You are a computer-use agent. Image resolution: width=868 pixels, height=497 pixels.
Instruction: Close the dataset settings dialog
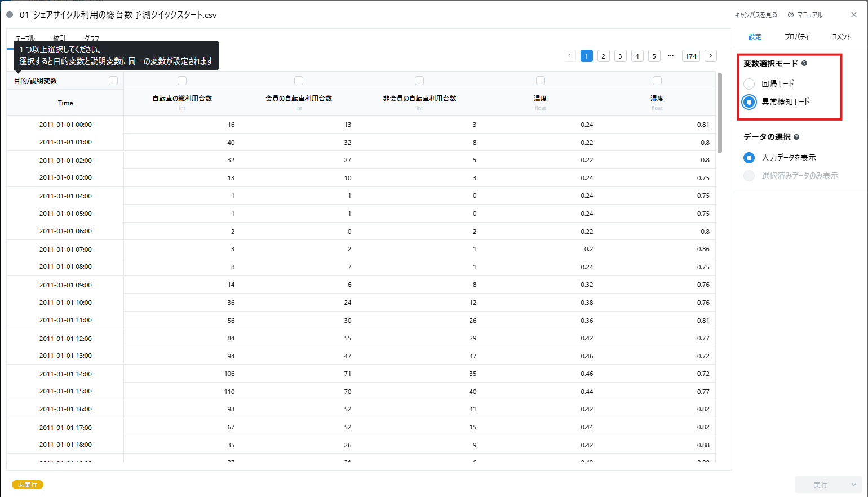(x=854, y=15)
